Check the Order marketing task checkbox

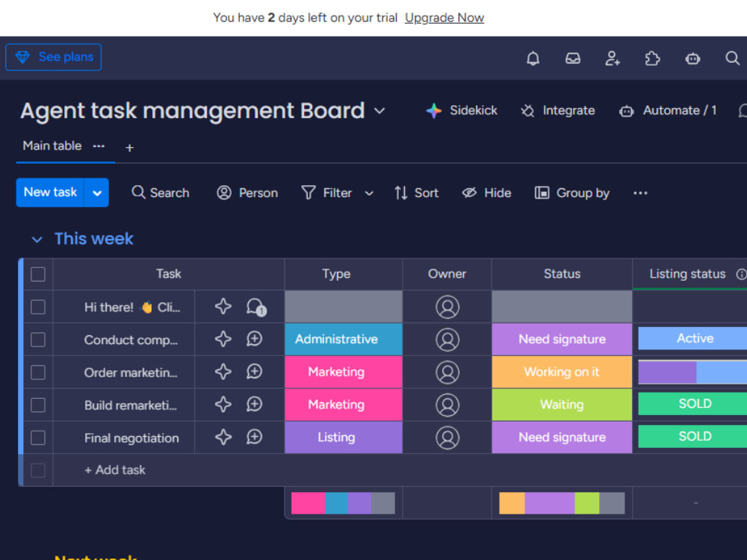38,373
